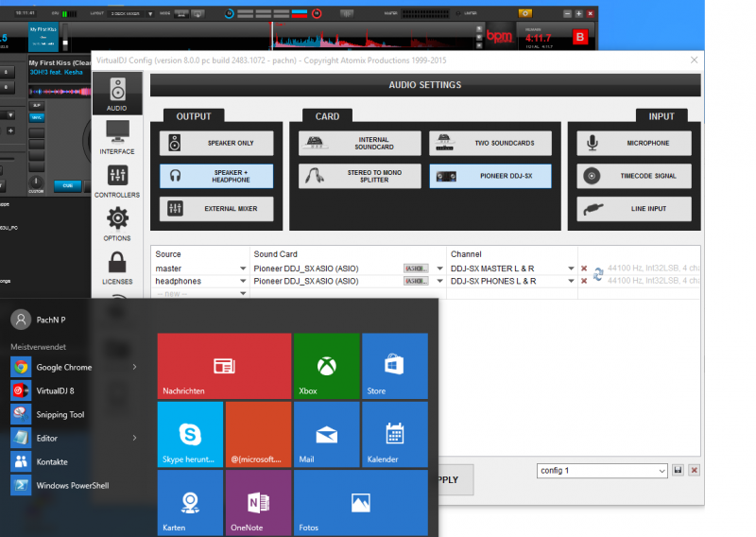Image resolution: width=756 pixels, height=537 pixels.
Task: Open the PachN P user account menu
Action: point(39,320)
